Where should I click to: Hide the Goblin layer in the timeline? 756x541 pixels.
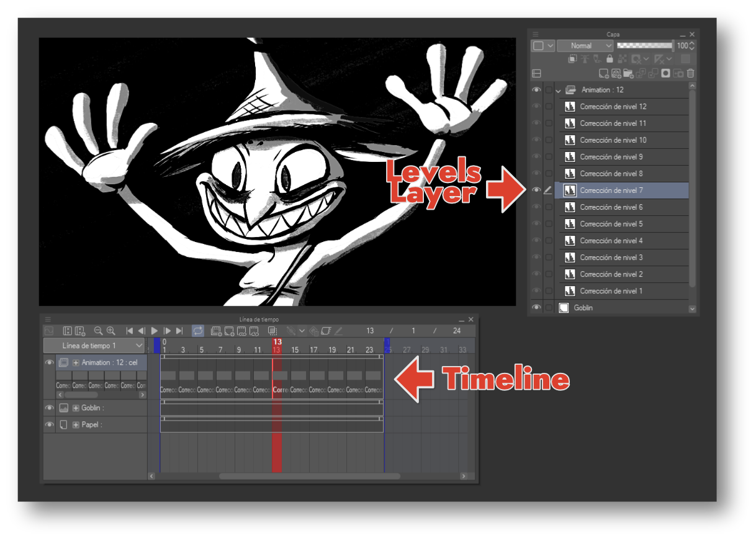pyautogui.click(x=50, y=408)
